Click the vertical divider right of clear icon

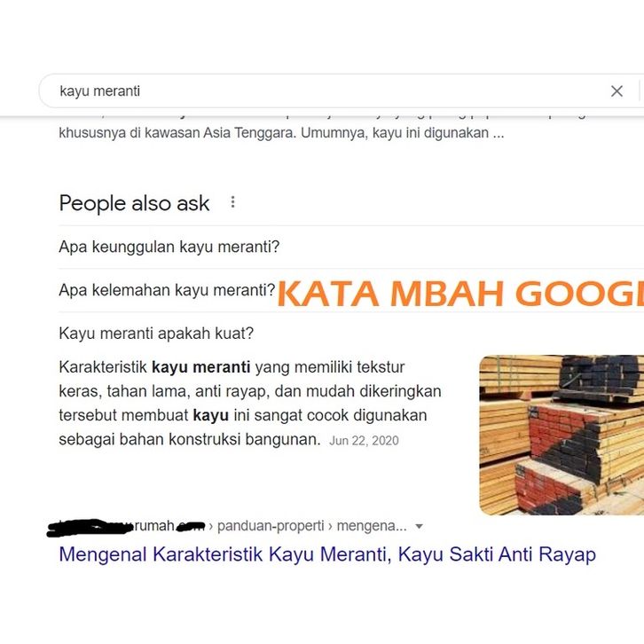tap(640, 90)
